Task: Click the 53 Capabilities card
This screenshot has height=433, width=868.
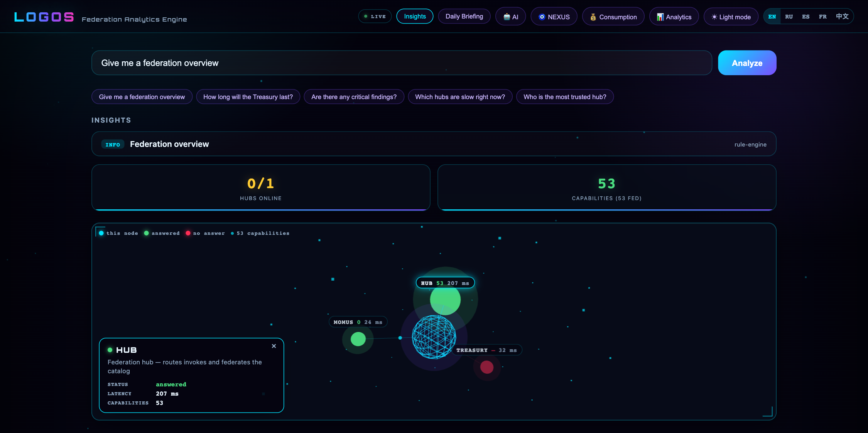Action: [607, 188]
